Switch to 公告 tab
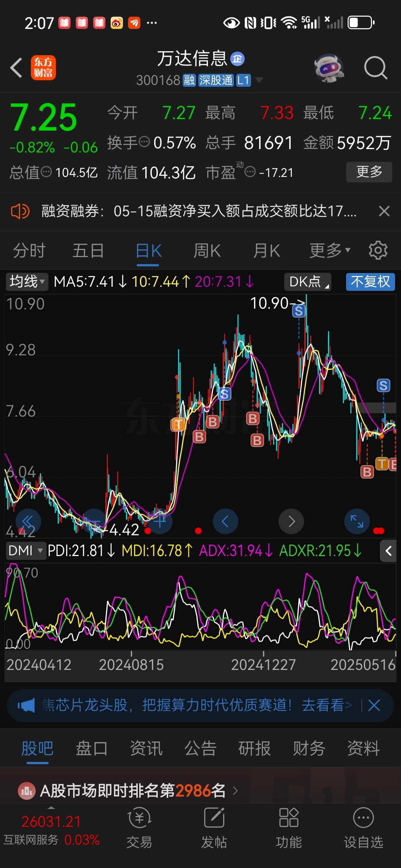The height and width of the screenshot is (868, 401). coord(200,748)
